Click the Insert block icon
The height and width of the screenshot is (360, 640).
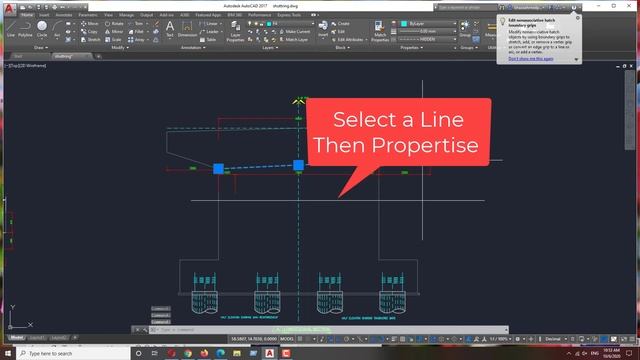323,29
